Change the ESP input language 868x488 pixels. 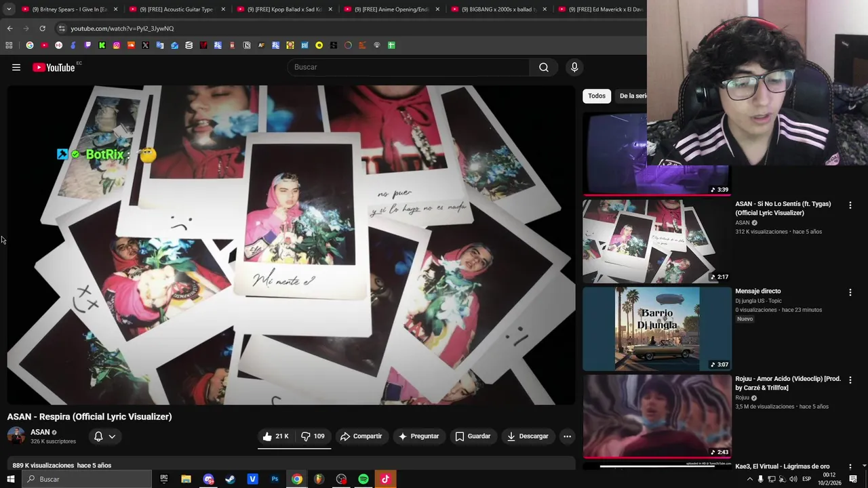(x=806, y=479)
